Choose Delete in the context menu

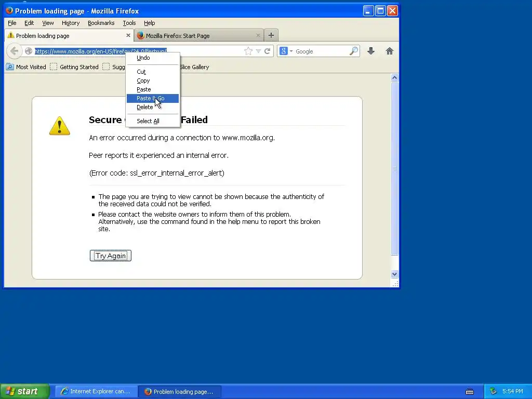[x=153, y=107]
